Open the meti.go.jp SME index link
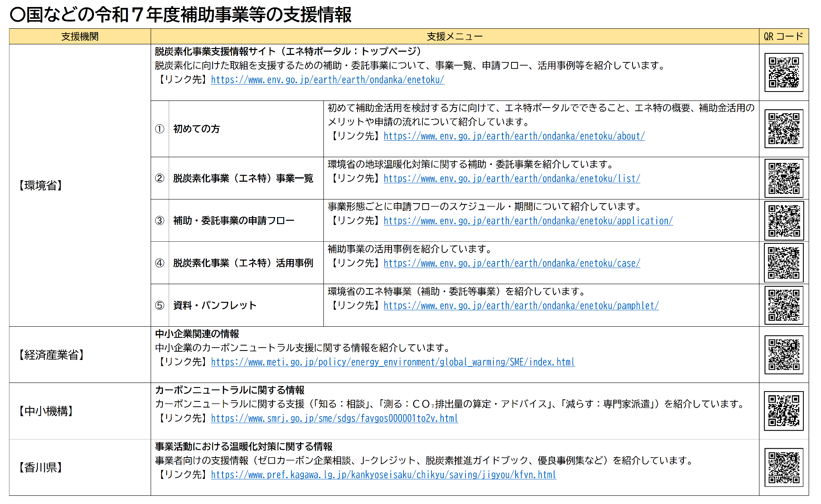The height and width of the screenshot is (504, 821). coord(392,362)
